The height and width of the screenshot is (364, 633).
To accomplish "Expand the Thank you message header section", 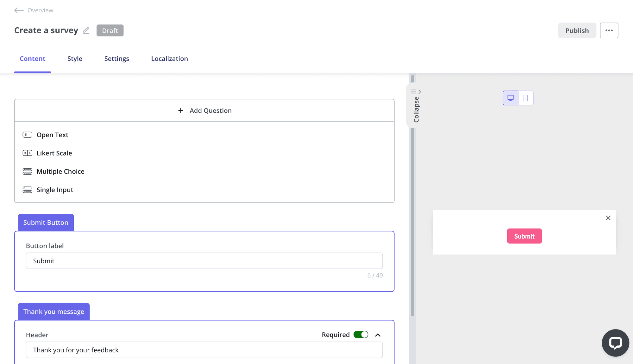I will pyautogui.click(x=378, y=335).
